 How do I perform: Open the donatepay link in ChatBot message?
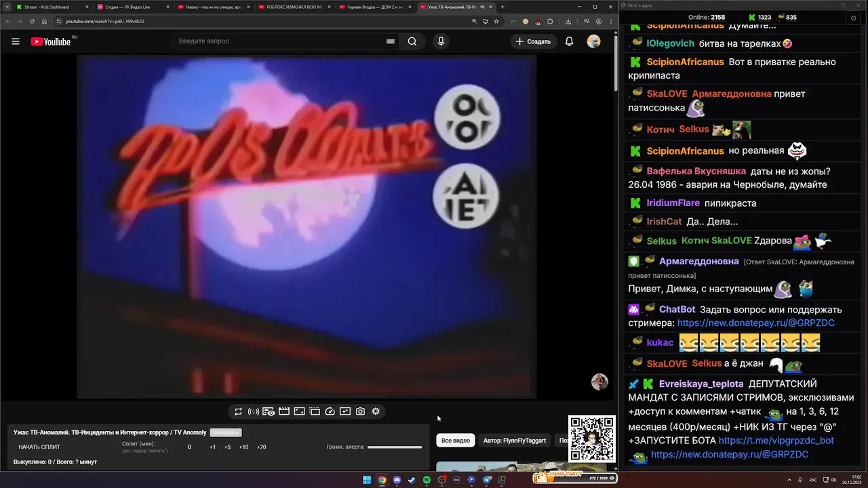(756, 323)
